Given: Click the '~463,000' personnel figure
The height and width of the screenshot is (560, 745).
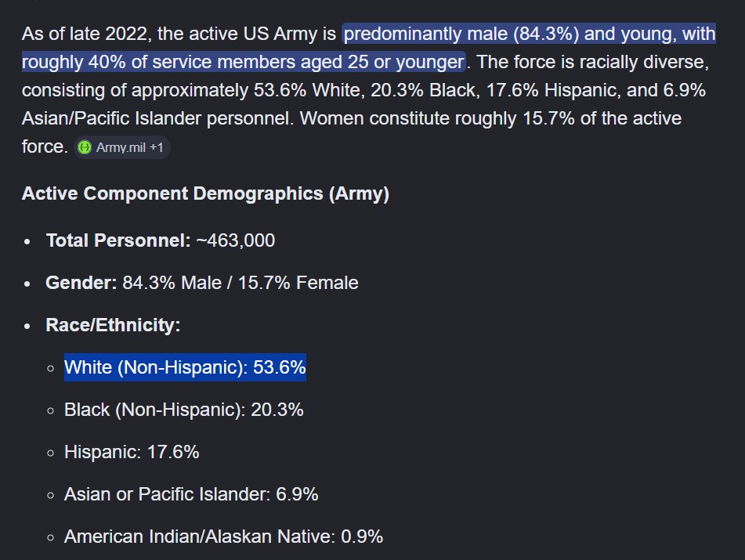Looking at the screenshot, I should pyautogui.click(x=236, y=240).
